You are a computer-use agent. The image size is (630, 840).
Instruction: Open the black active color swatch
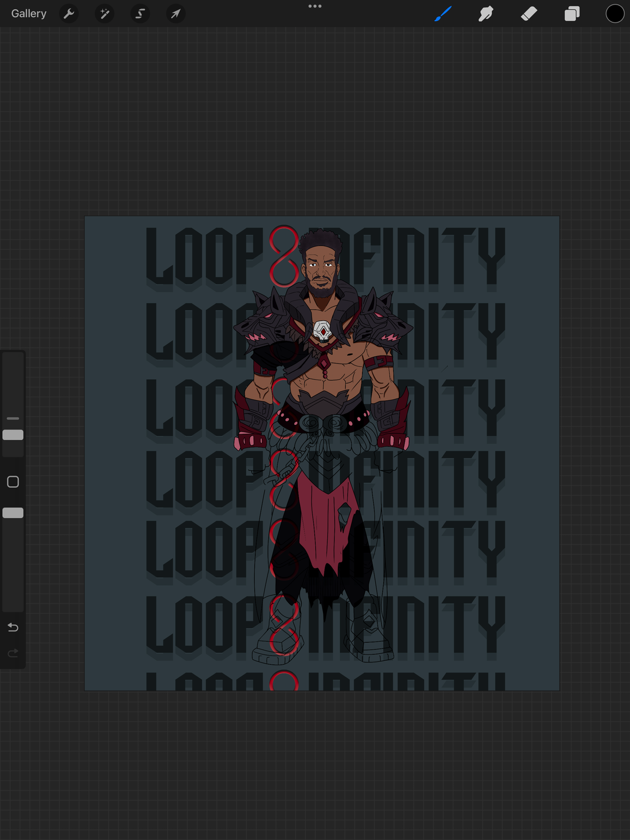coord(615,14)
